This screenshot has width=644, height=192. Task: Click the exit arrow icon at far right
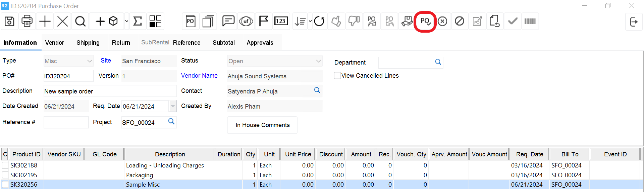point(634,22)
